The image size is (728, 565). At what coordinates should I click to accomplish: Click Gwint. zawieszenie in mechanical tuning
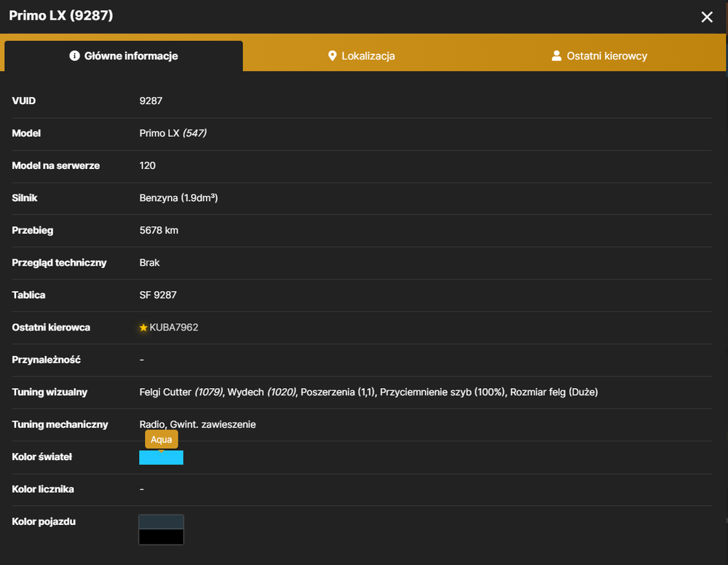click(x=213, y=424)
